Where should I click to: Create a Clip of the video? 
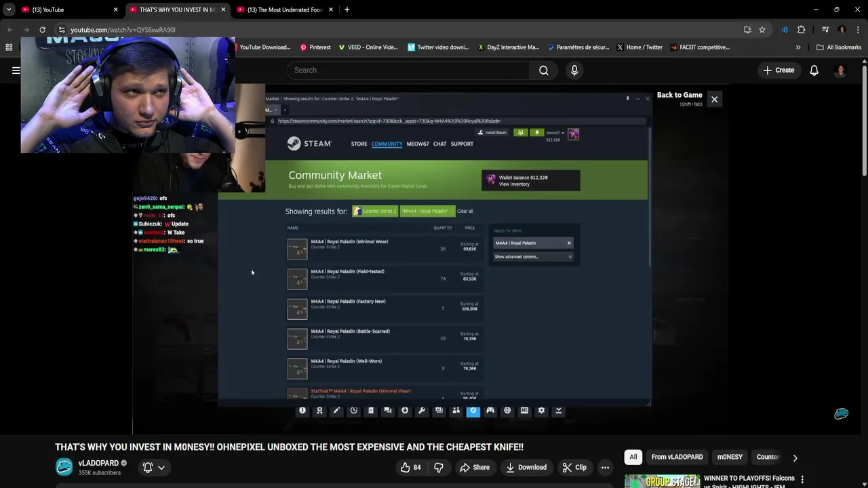pos(574,468)
